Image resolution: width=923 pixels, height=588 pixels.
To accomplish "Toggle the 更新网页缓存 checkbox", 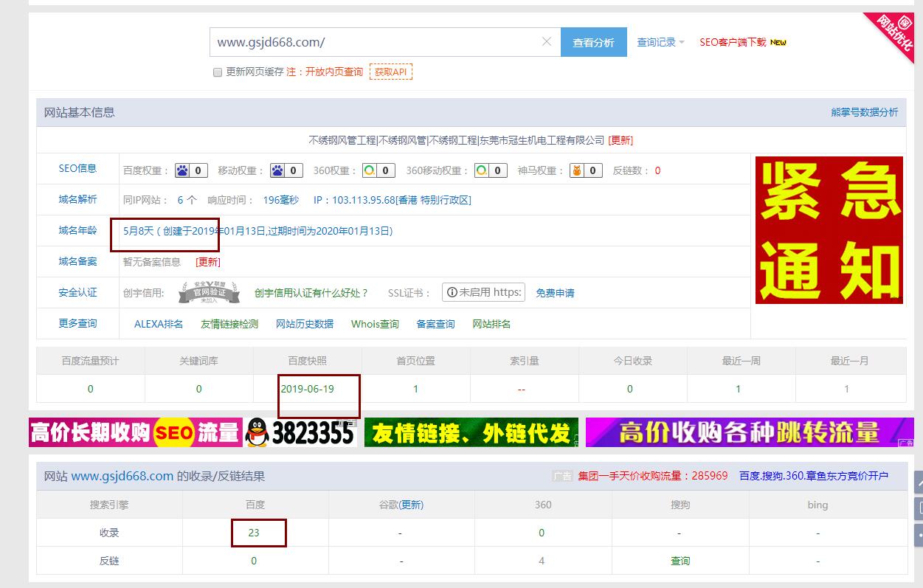I will click(218, 72).
